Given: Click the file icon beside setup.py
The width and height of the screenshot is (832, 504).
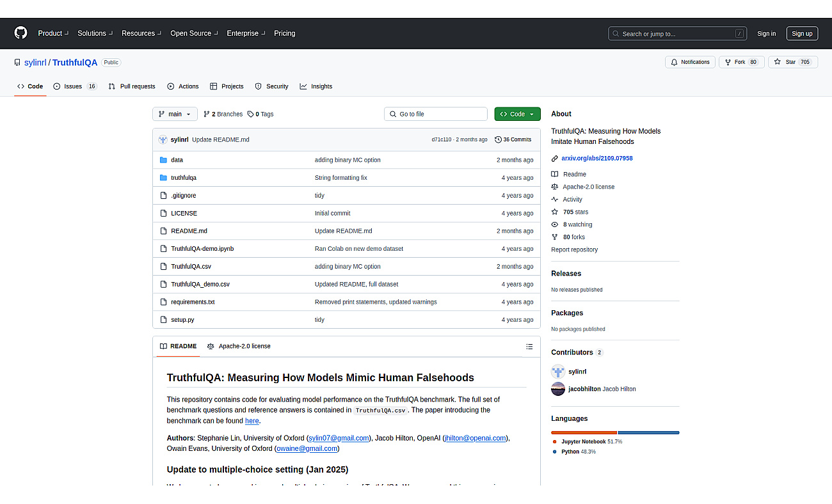Looking at the screenshot, I should click(x=163, y=320).
